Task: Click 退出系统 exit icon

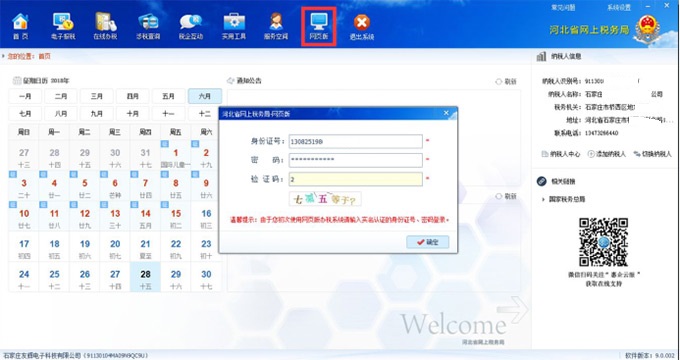Action: coord(362,26)
